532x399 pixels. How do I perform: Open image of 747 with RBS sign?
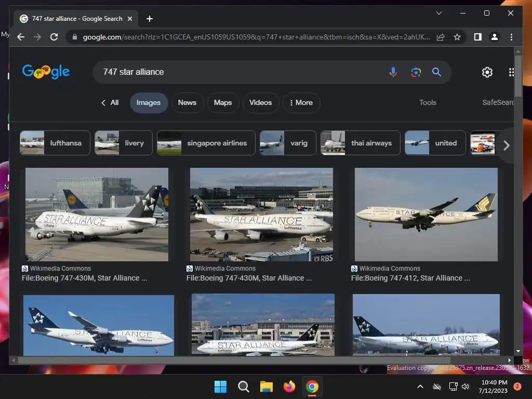point(261,215)
